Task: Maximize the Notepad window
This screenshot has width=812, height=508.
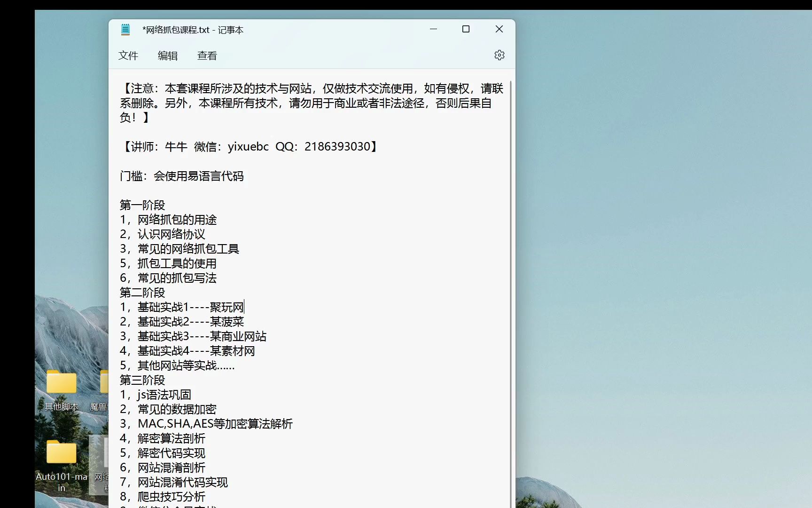Action: point(466,29)
